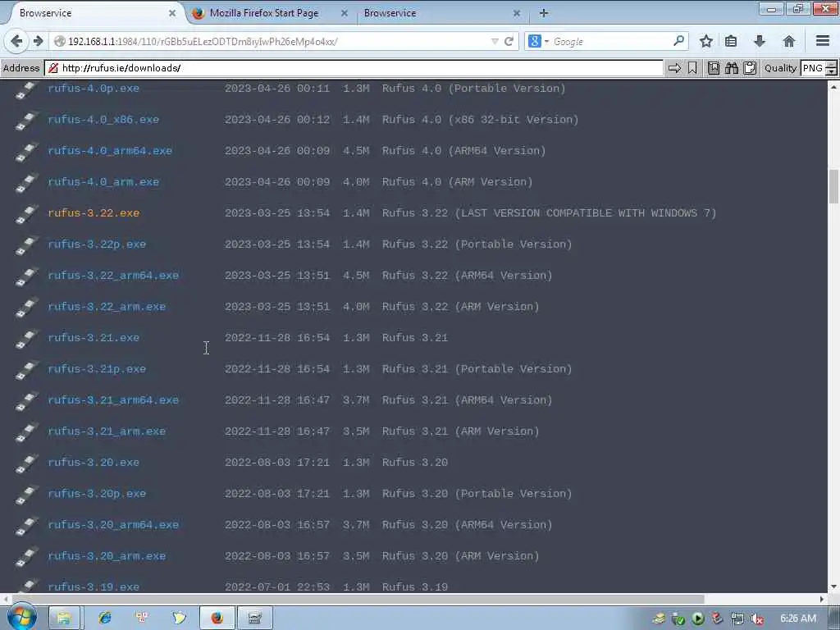Close the Mozilla Firefox Start Page tab
The height and width of the screenshot is (630, 840).
click(345, 13)
